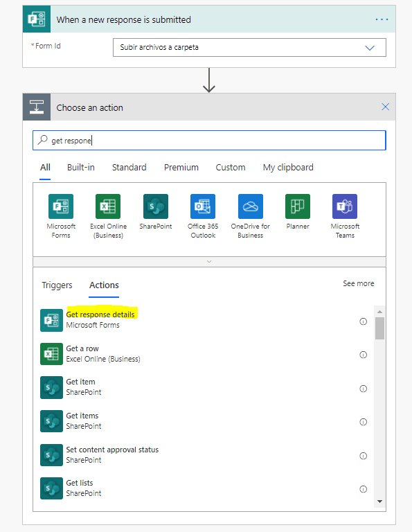Select the OneDrive for Business connector icon

click(251, 206)
